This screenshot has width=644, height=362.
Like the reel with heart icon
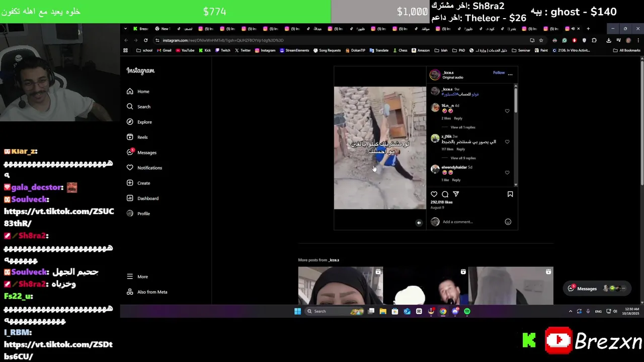tap(434, 194)
